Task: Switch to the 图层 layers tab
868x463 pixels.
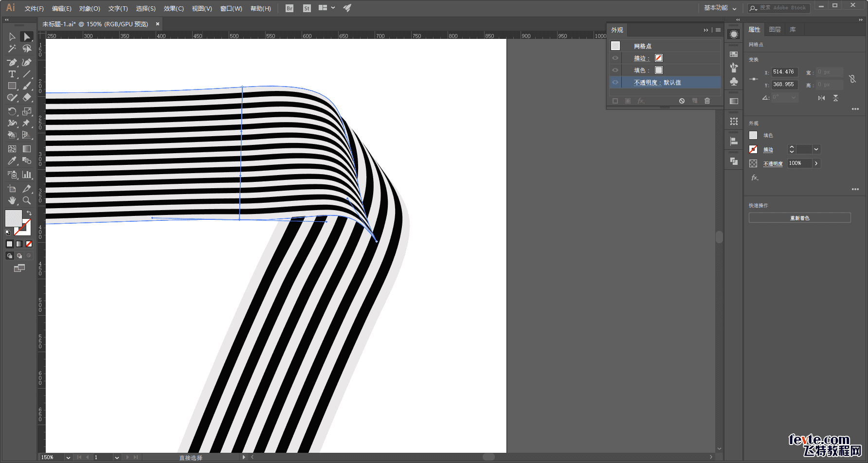Action: tap(775, 30)
